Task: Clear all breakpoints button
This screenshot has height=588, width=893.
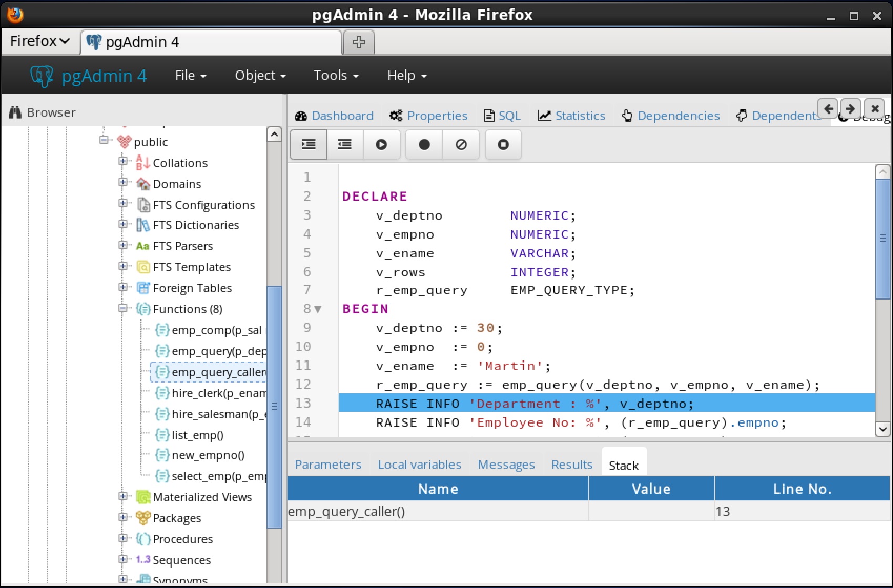Action: [461, 145]
